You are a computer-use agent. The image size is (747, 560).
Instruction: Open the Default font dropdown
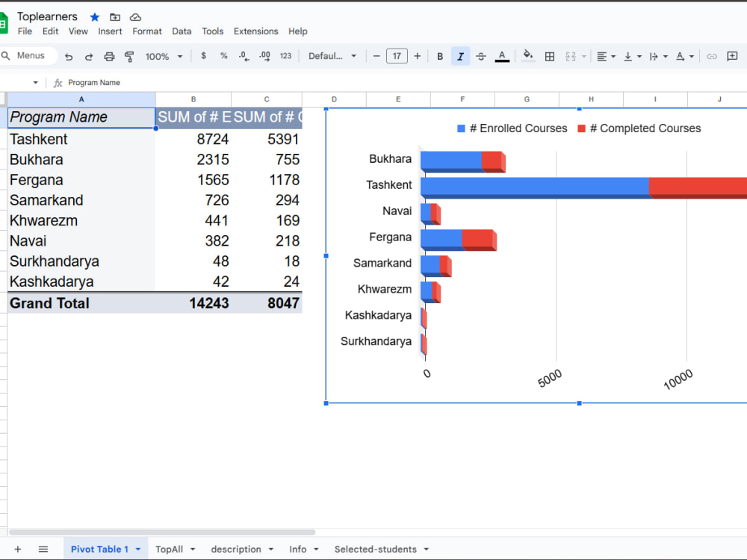[332, 56]
